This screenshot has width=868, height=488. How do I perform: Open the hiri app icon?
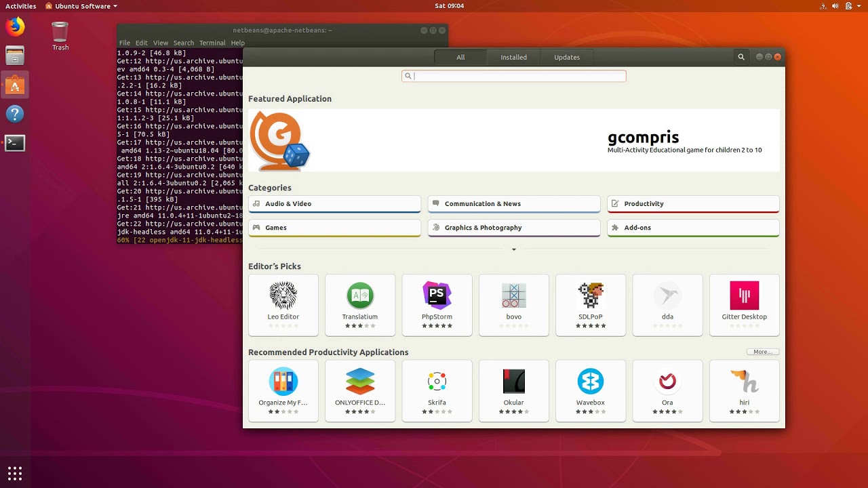745,382
